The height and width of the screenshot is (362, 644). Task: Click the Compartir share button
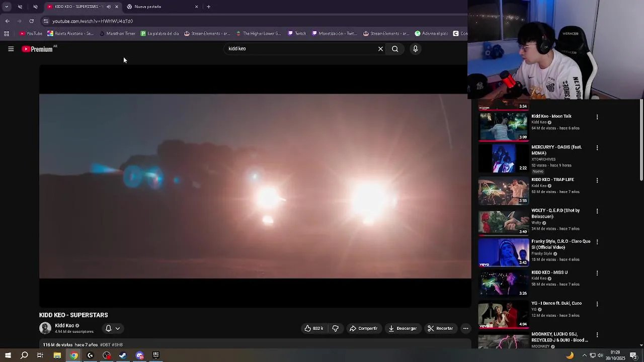(363, 328)
